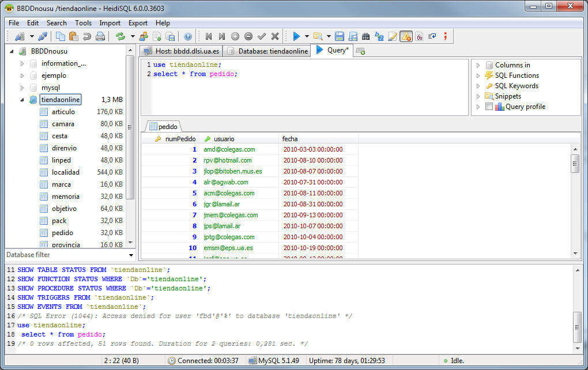Click the Insert row plus icon
The width and height of the screenshot is (588, 370).
235,36
